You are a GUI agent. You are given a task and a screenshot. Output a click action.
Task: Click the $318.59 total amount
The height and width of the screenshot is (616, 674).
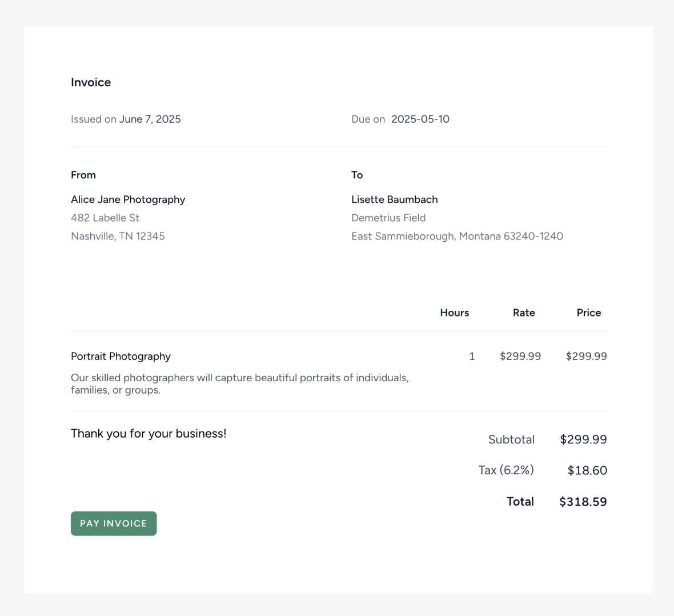(583, 502)
